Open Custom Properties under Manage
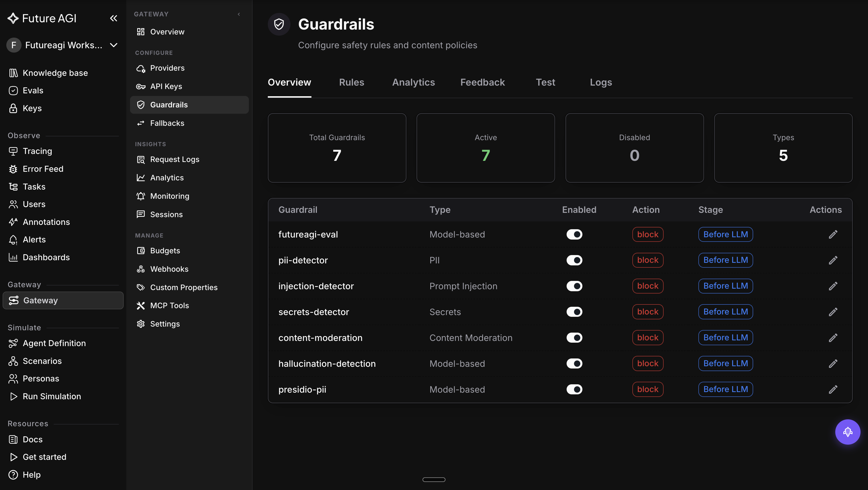The width and height of the screenshot is (868, 490). point(189,287)
